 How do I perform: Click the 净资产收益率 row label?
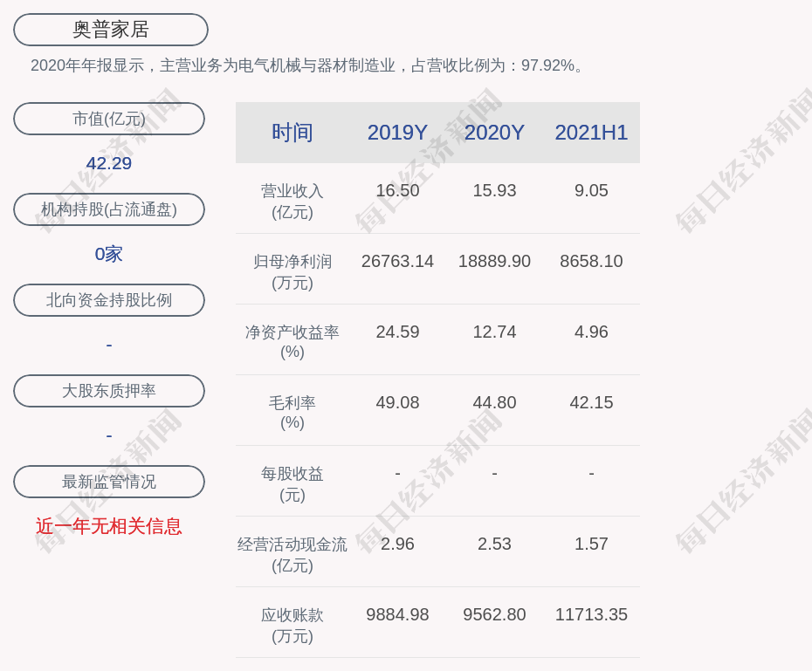(x=292, y=342)
